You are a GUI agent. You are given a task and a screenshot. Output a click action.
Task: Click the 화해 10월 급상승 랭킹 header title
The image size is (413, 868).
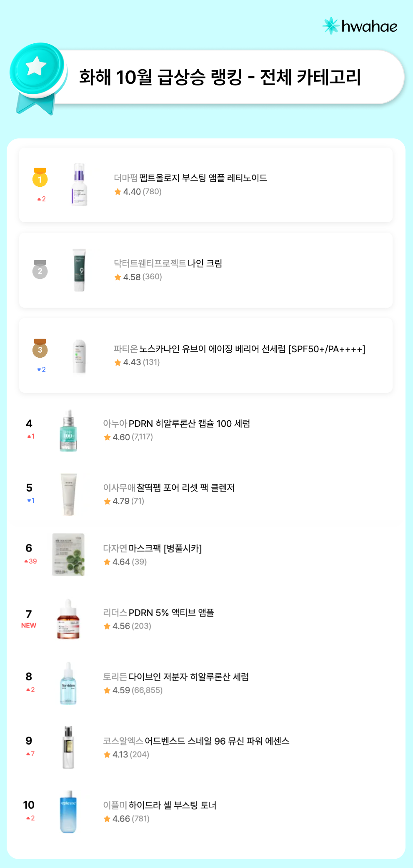point(220,77)
